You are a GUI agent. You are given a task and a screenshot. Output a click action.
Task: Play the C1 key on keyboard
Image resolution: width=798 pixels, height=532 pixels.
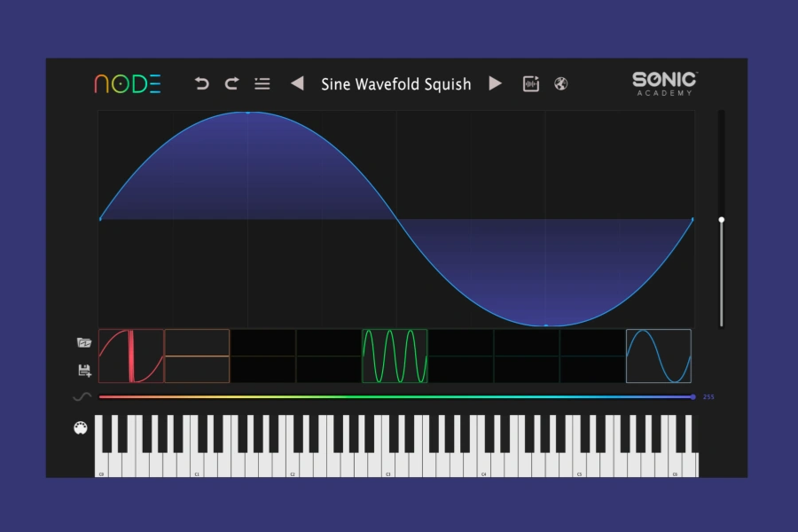[197, 465]
